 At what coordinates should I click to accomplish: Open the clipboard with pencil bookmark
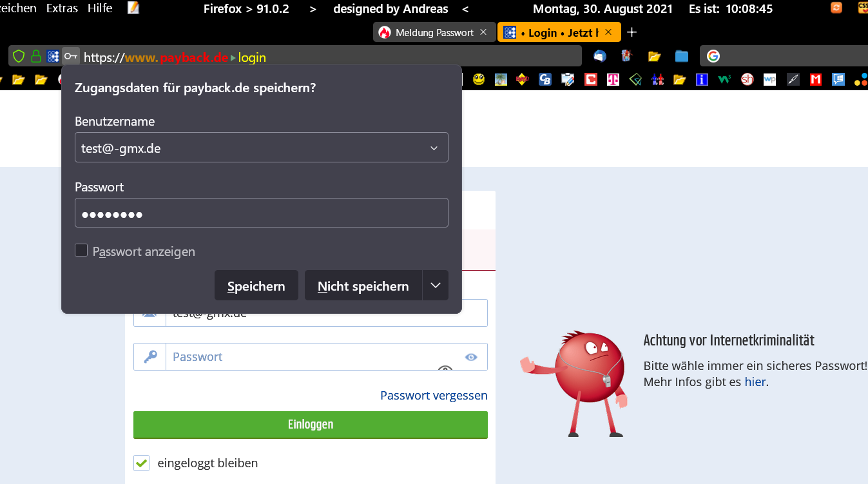coord(568,80)
